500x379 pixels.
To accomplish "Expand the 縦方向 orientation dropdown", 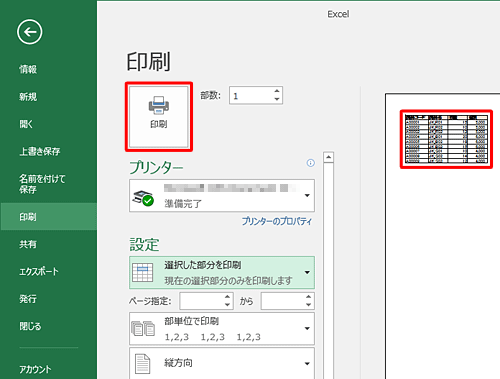I will [x=222, y=363].
